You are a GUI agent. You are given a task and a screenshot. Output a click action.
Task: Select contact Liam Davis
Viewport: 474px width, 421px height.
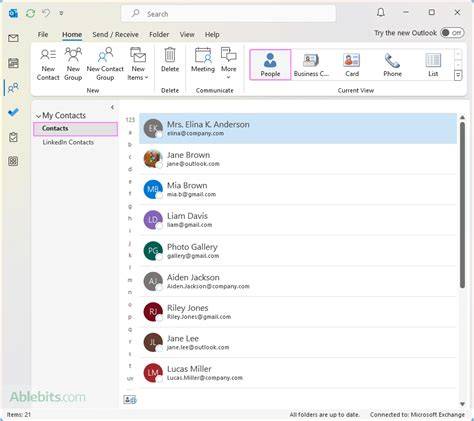tap(298, 220)
